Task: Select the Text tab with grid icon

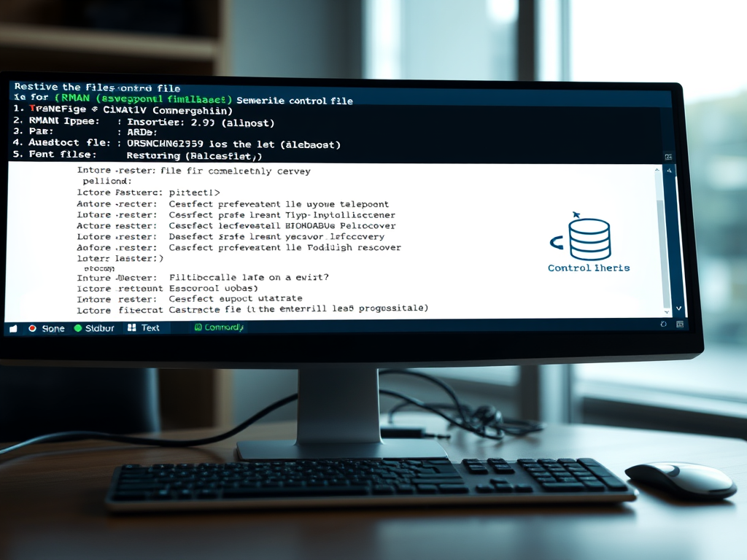Action: click(144, 327)
